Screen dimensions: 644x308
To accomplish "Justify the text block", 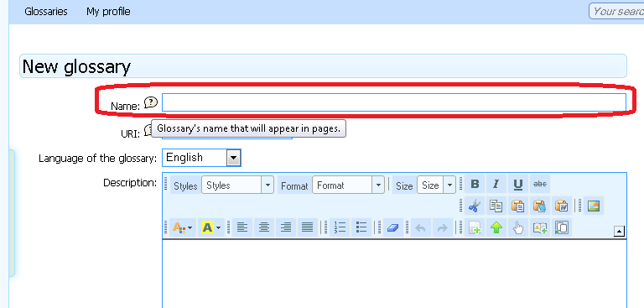I will point(308,227).
